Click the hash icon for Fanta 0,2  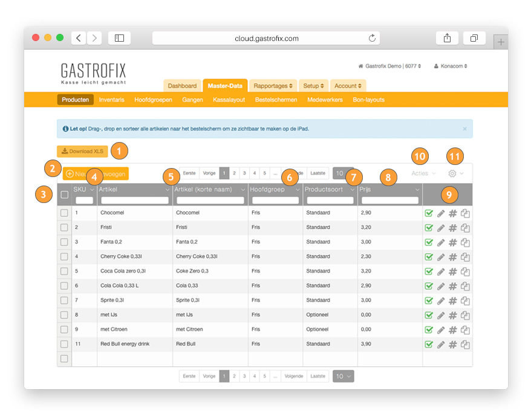[x=452, y=242]
